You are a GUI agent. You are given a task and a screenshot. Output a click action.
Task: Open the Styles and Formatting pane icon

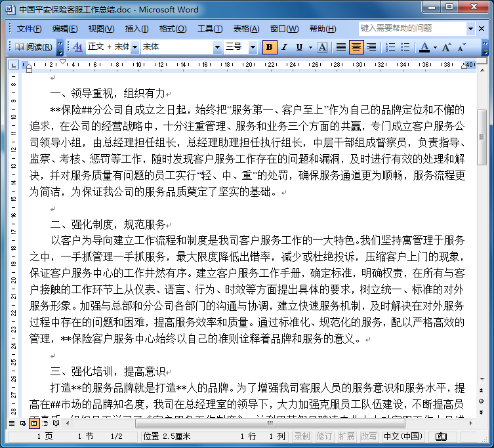[x=77, y=47]
